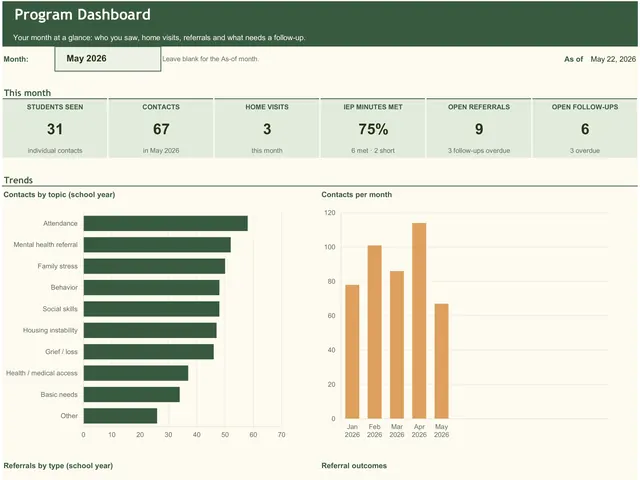Image resolution: width=640 pixels, height=480 pixels.
Task: Click the 'Trends' section heading
Action: [18, 180]
